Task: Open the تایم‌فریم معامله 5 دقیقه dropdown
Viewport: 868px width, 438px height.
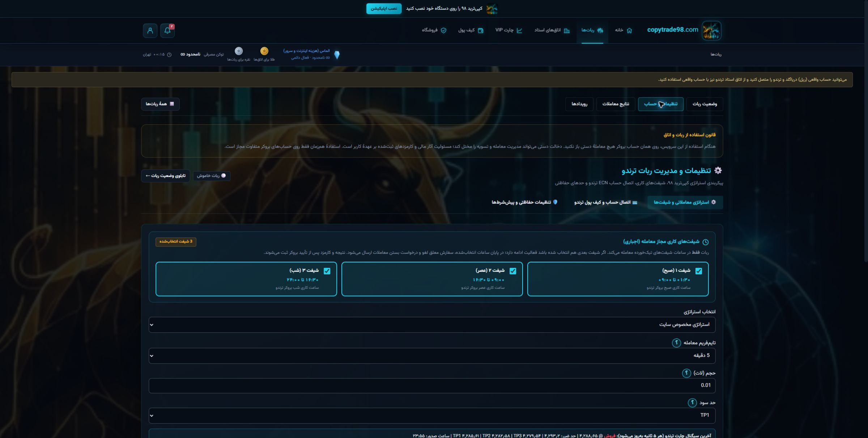Action: click(x=432, y=356)
